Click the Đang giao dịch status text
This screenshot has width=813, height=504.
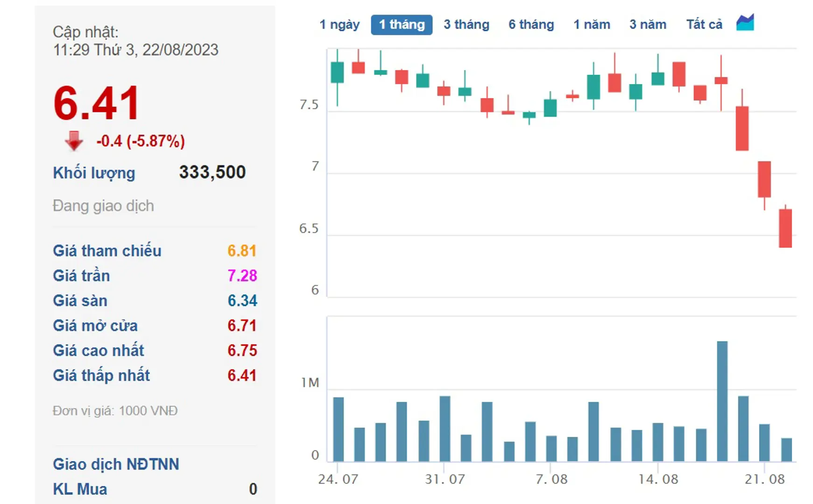pos(103,206)
